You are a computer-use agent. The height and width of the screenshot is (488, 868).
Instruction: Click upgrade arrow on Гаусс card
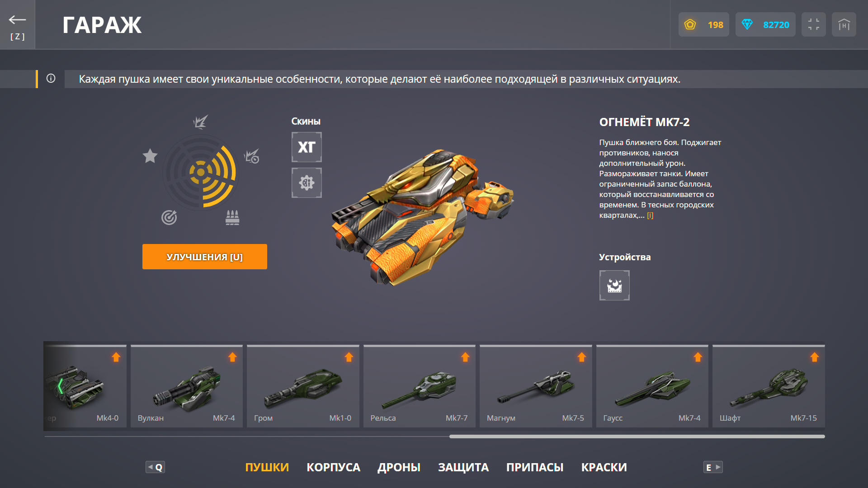tap(698, 357)
